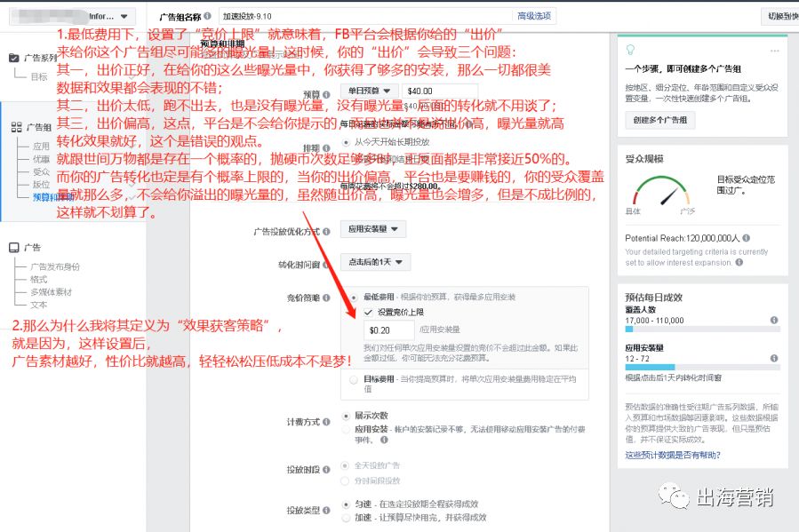Select the 目标费用 bidding radio button
The width and height of the screenshot is (799, 532).
tap(353, 381)
